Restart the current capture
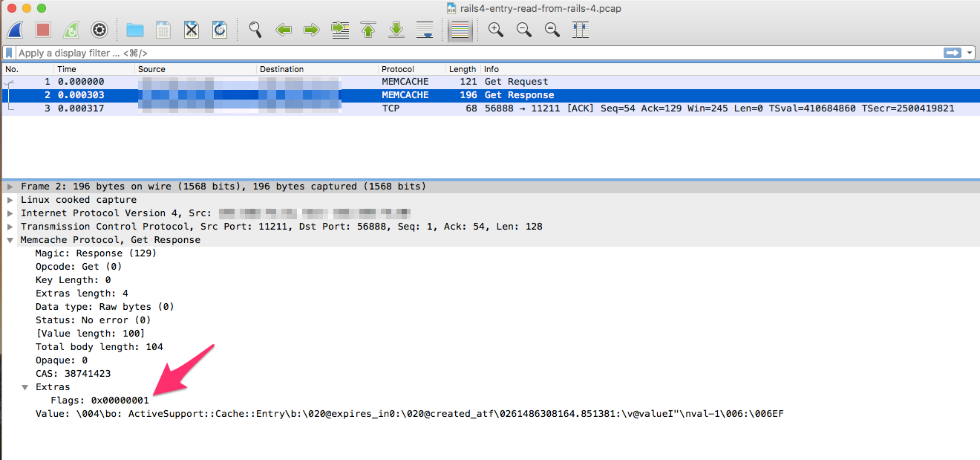The width and height of the screenshot is (980, 460). pos(71,30)
